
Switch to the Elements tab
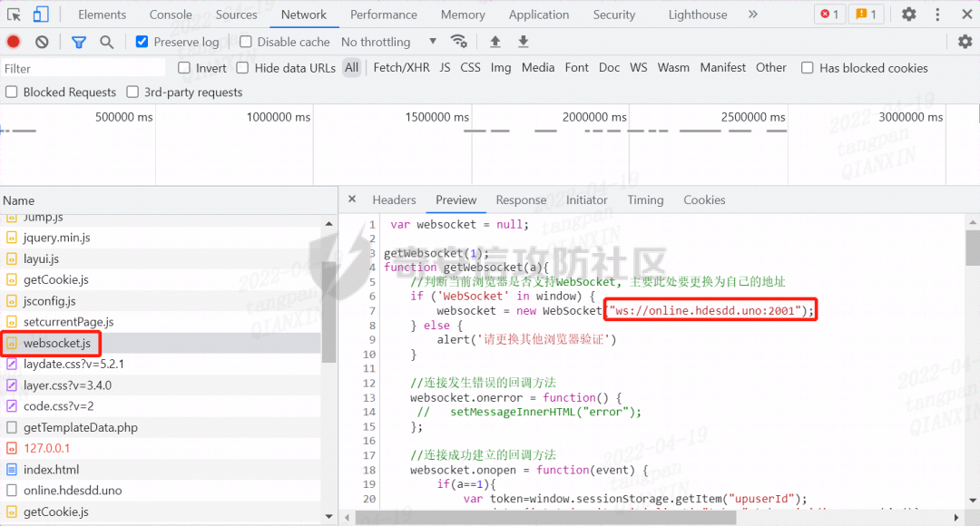[x=102, y=15]
